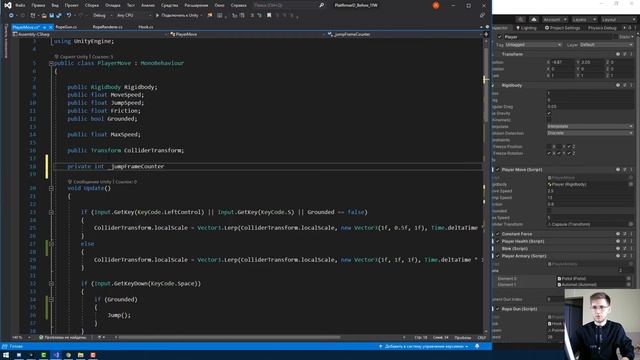Toggle Player Move script enabled checkbox

pos(498,169)
